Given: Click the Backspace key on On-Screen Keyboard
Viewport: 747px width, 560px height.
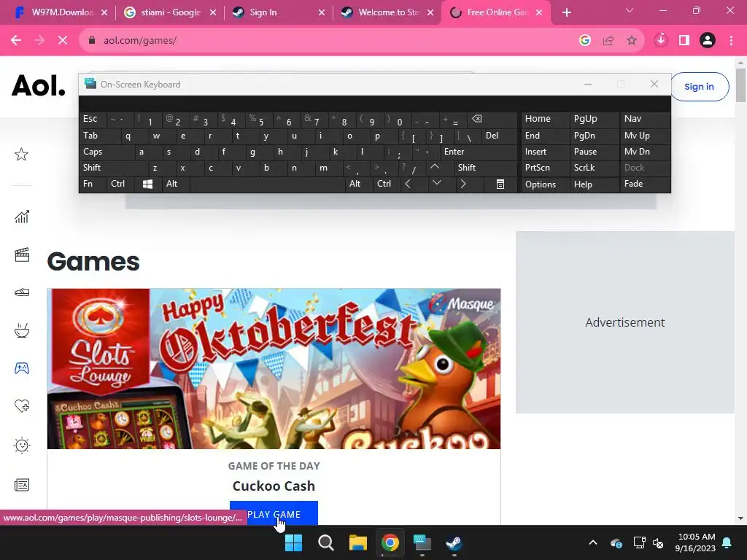Looking at the screenshot, I should coord(476,119).
